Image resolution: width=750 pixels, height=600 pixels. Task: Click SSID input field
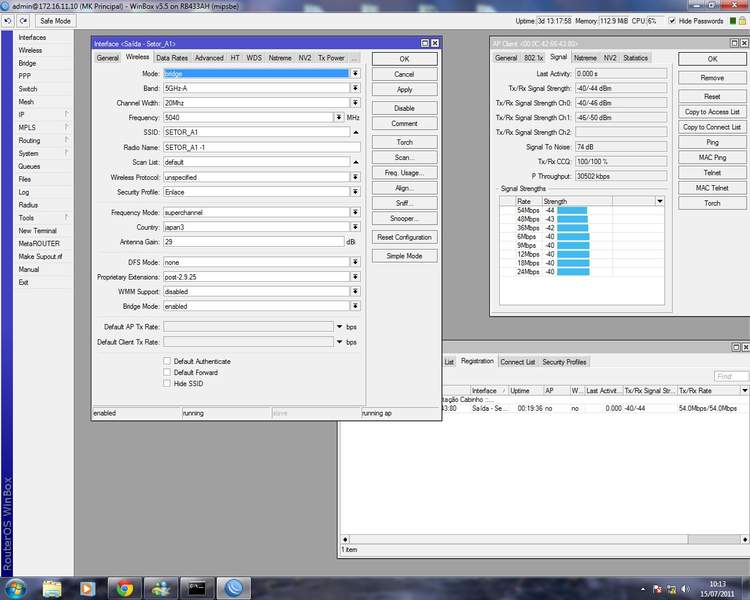[x=256, y=133]
